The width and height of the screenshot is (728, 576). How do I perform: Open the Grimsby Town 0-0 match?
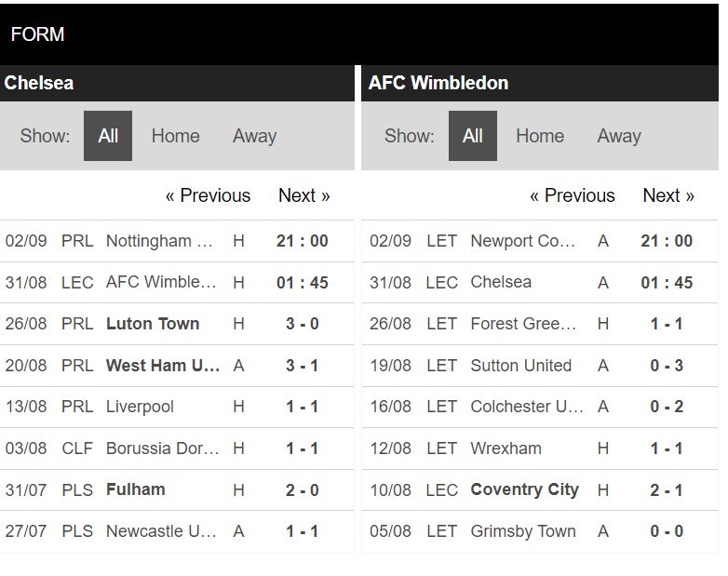(x=540, y=531)
